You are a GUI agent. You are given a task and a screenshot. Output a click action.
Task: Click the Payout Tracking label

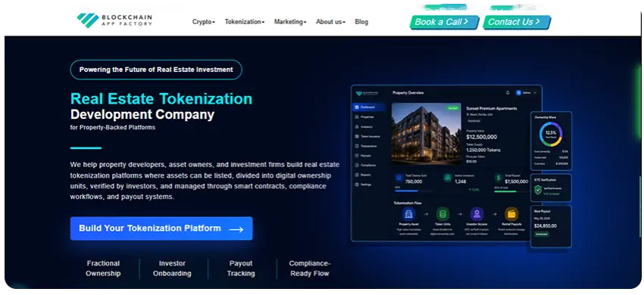click(241, 269)
